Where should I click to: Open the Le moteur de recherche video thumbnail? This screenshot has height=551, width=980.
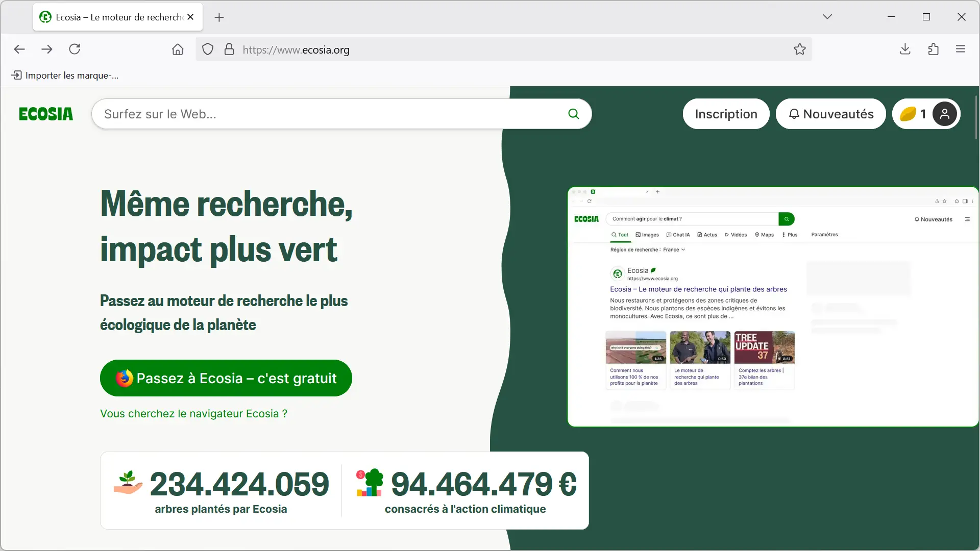pos(700,347)
